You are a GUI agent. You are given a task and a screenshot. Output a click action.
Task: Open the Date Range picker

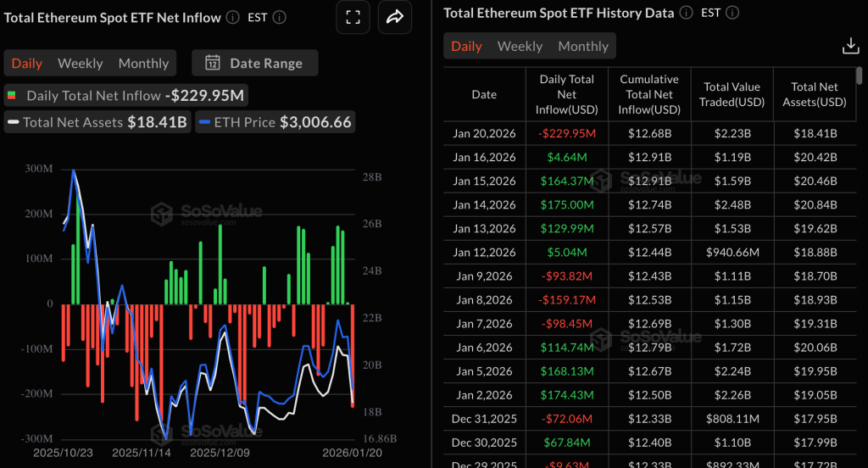[x=254, y=63]
